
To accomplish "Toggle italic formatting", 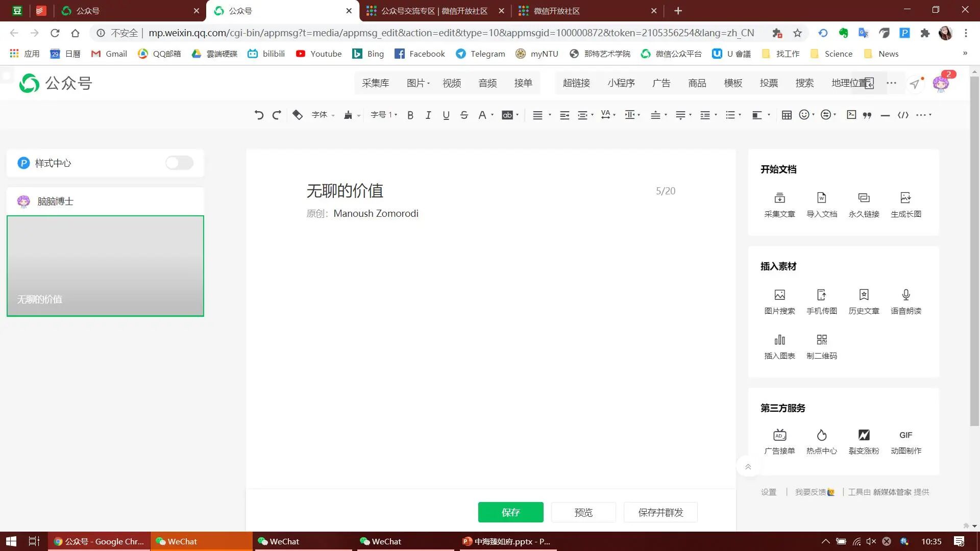I will click(428, 115).
